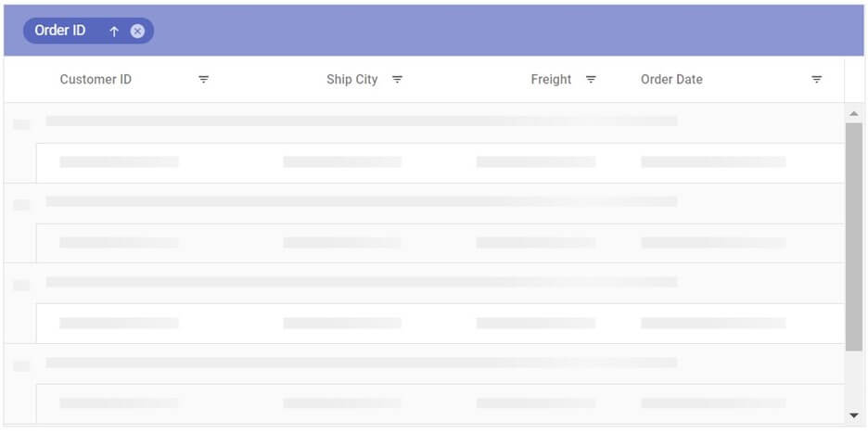This screenshot has height=434, width=868.
Task: Click the vertical scrollbar thumb
Action: tap(854, 236)
